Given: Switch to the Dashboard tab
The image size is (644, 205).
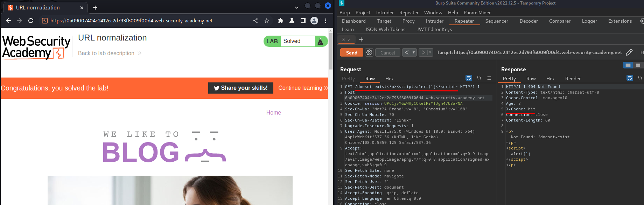Looking at the screenshot, I should [353, 21].
